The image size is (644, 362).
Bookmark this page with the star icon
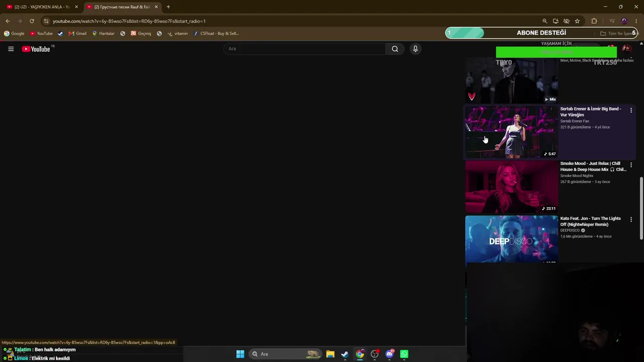coord(577,21)
